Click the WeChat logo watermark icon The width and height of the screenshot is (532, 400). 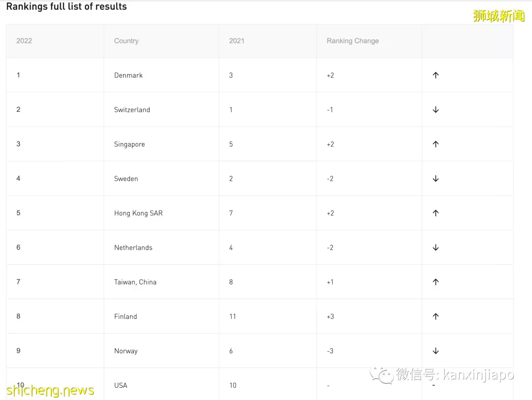tap(382, 374)
